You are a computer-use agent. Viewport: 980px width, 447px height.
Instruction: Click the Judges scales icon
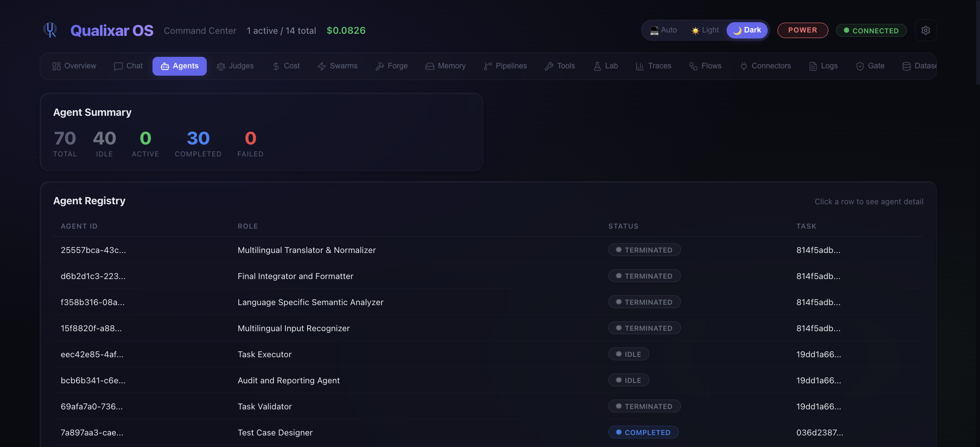click(x=221, y=66)
